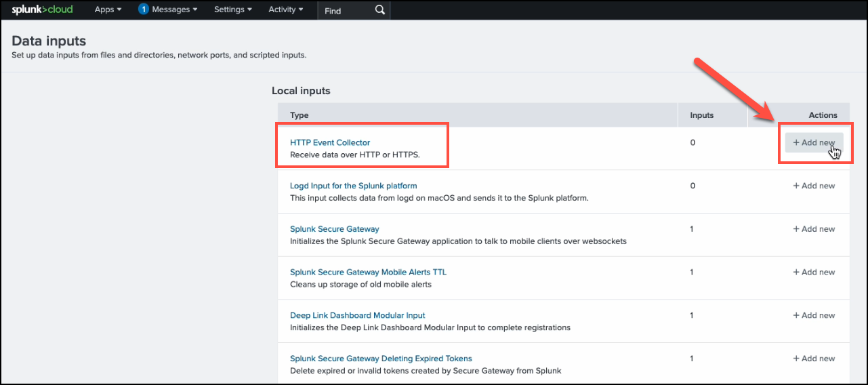The height and width of the screenshot is (385, 868).
Task: Open Deep Link Dashboard Modular Input
Action: (x=357, y=315)
